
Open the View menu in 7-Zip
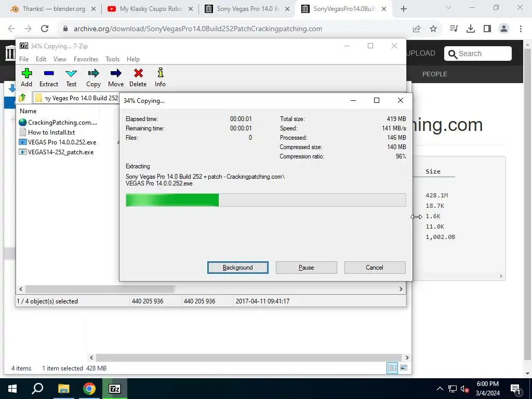click(60, 59)
